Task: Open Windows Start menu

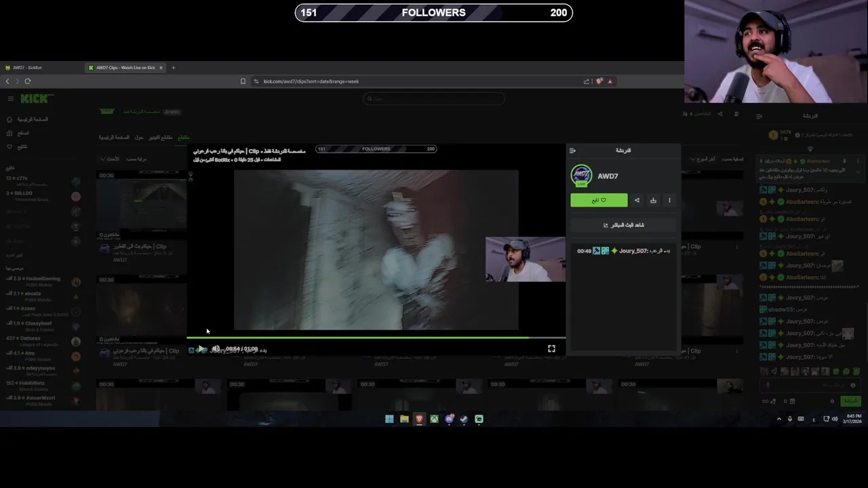Action: tap(389, 419)
